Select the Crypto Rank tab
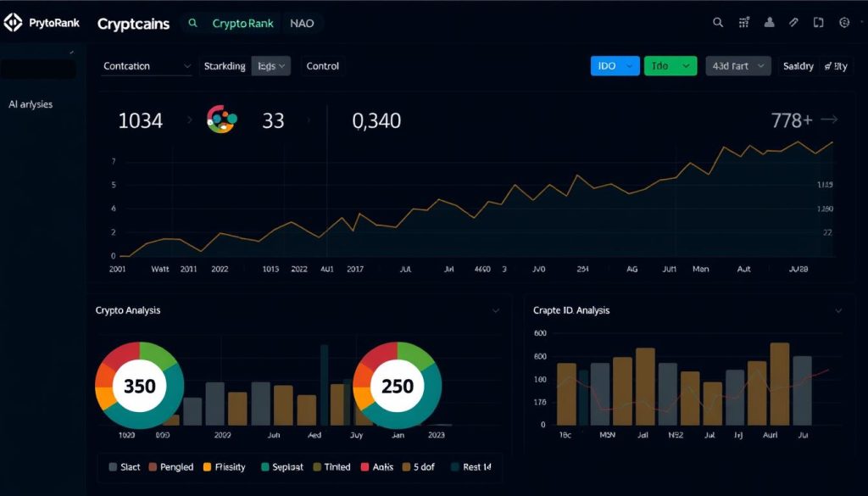This screenshot has height=496, width=868. 243,24
